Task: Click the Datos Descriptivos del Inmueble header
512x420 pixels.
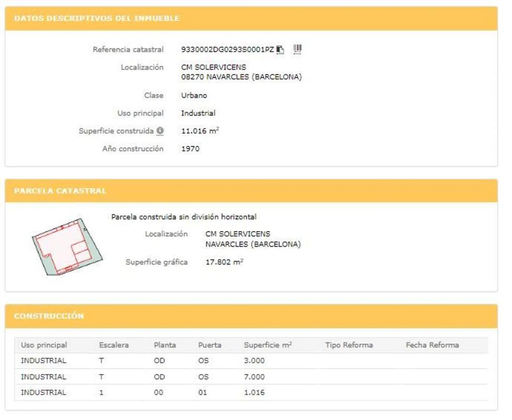Action: point(97,18)
